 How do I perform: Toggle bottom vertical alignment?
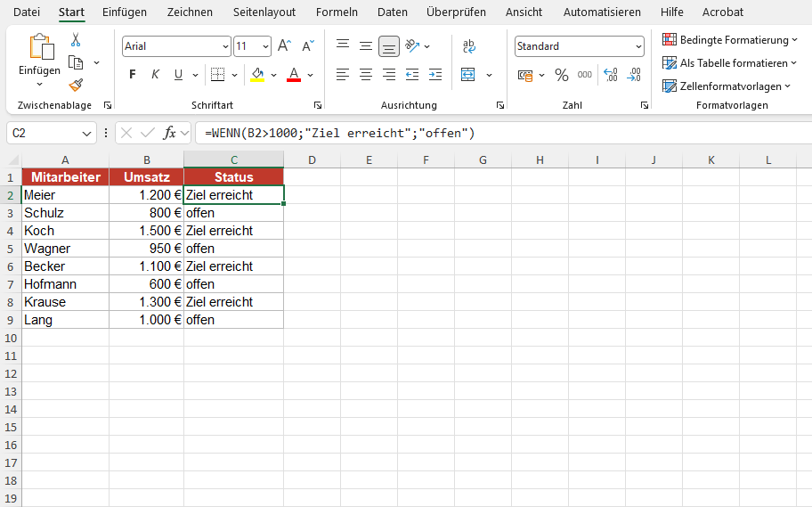[389, 46]
